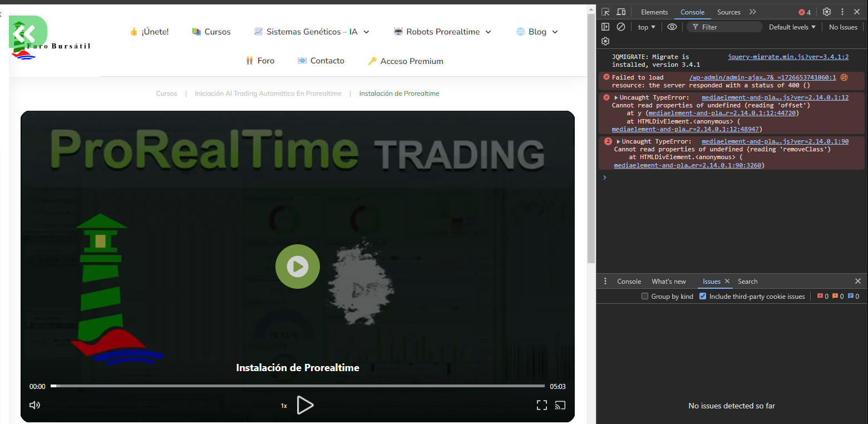Screen dimensions: 868x424
Task: Open the mediaelement link ending 12:44720
Action: tap(723, 113)
